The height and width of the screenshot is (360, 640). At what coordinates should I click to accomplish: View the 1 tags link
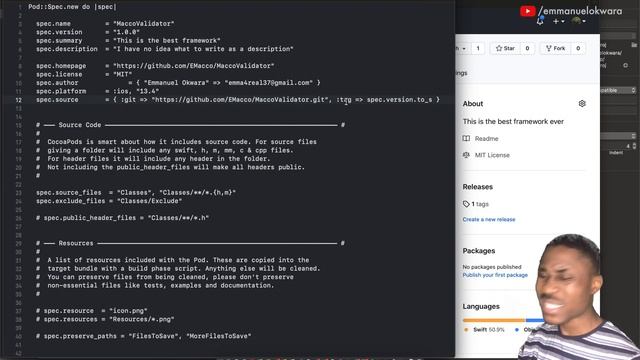(x=476, y=204)
